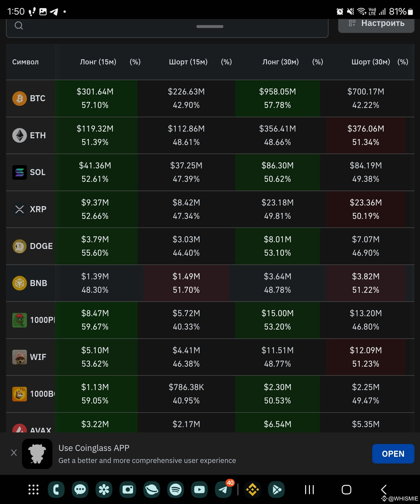This screenshot has width=420, height=504.
Task: Open Telegram with 40 notifications
Action: point(223,490)
